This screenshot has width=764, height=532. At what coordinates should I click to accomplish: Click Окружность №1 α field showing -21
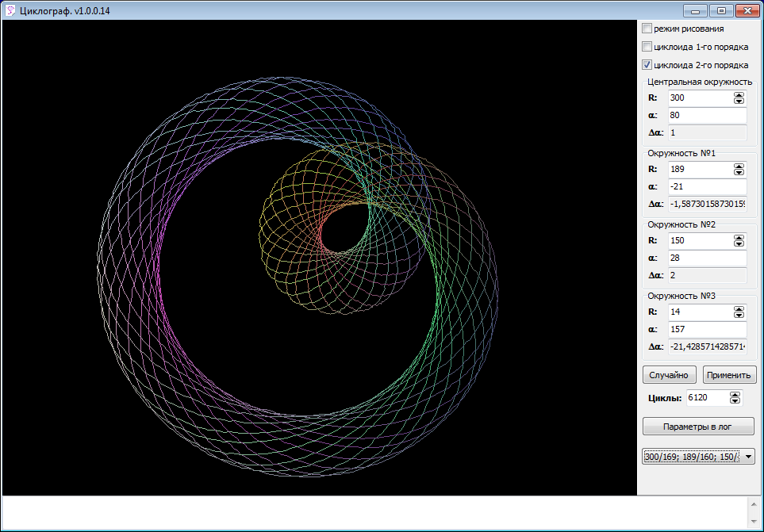pos(708,187)
